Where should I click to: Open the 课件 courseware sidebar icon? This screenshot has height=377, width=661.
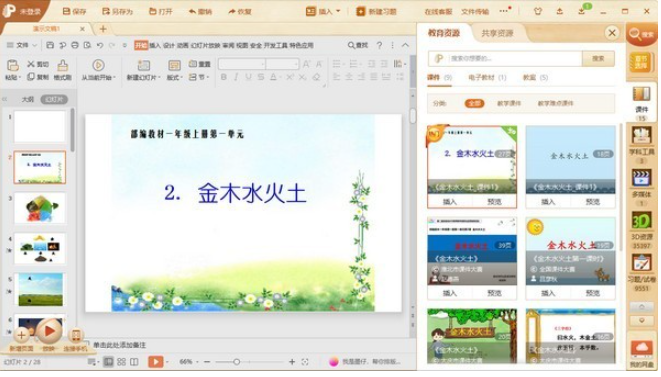[x=641, y=94]
